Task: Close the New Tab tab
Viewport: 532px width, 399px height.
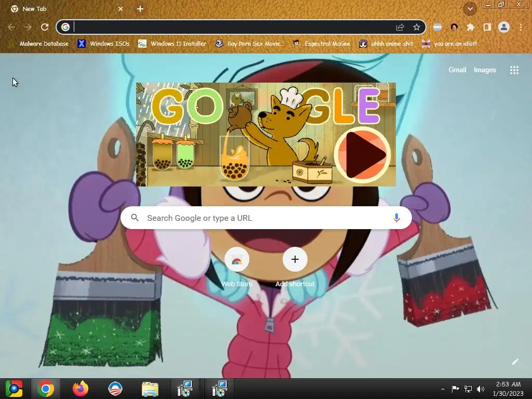Action: click(x=121, y=9)
